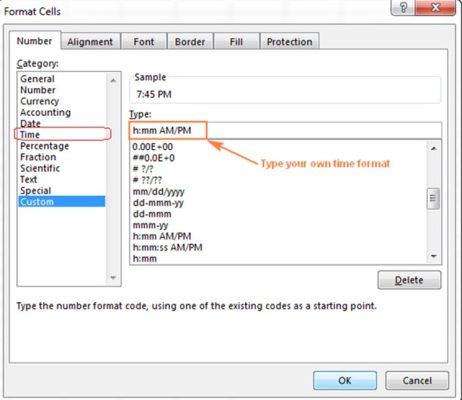Click the Help question mark icon

pyautogui.click(x=403, y=8)
